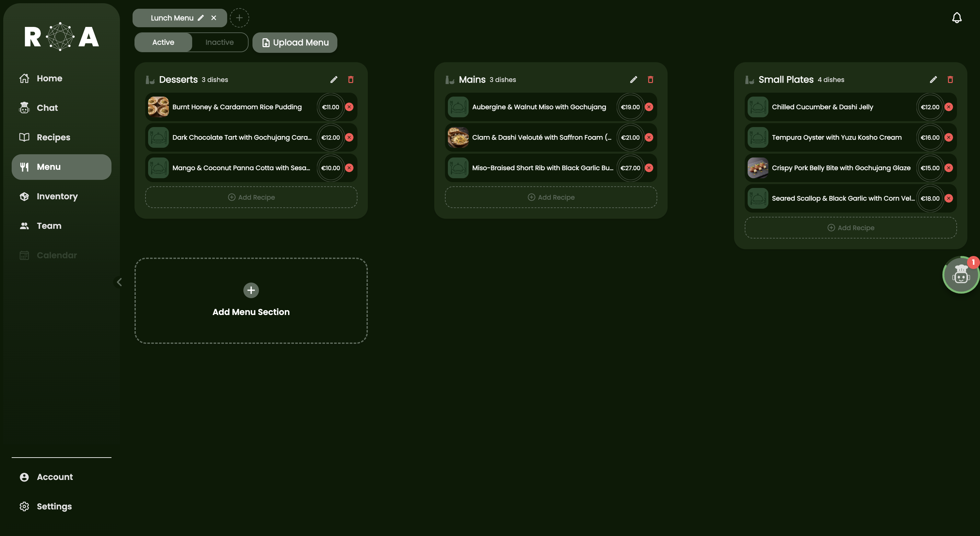
Task: Add Recipe to Mains section
Action: pyautogui.click(x=551, y=197)
